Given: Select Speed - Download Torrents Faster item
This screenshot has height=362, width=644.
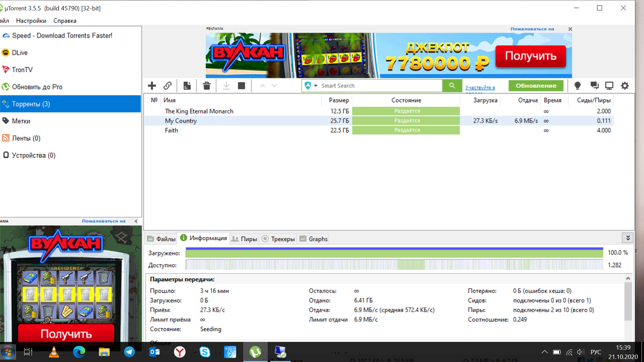Looking at the screenshot, I should [70, 36].
